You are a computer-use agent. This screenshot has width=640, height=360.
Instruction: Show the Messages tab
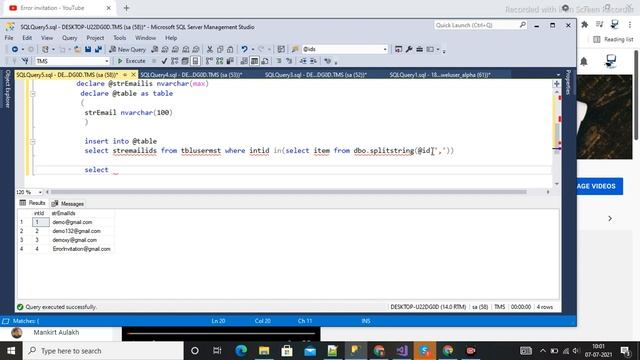pyautogui.click(x=68, y=203)
